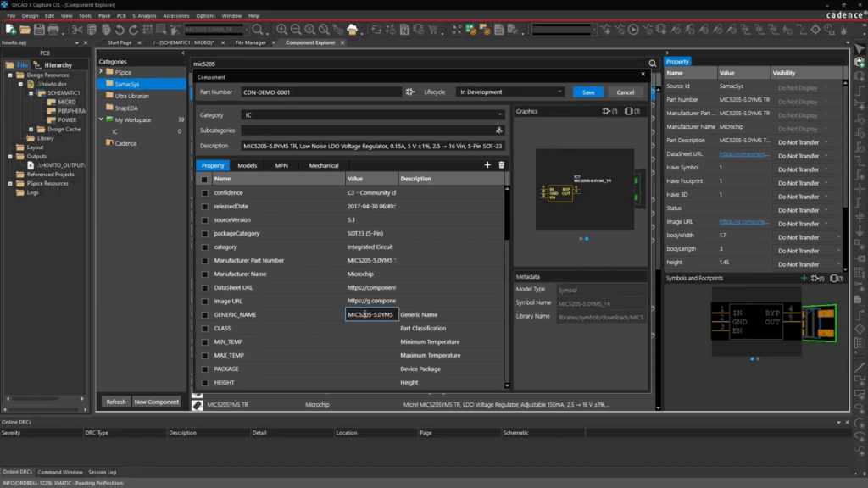Click the Print toolbar icon

click(x=53, y=30)
